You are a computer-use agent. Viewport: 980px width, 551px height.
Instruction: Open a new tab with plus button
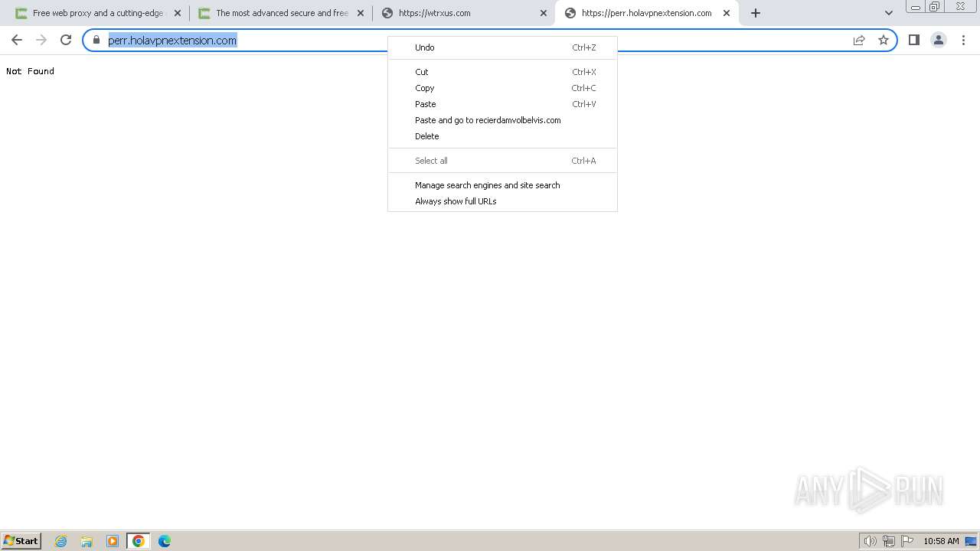[756, 13]
